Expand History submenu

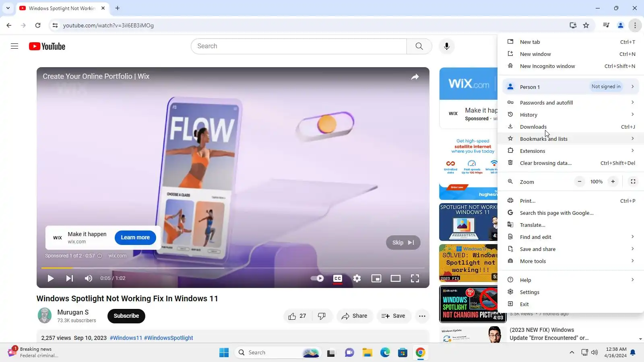coord(571,115)
